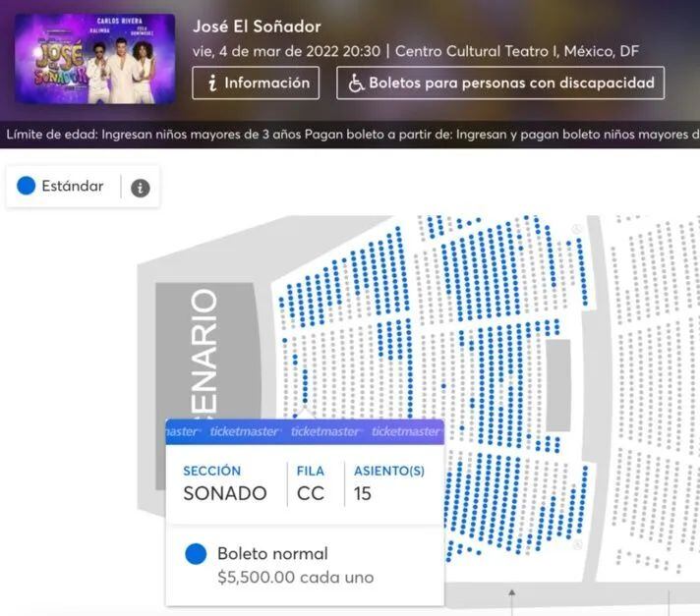
Task: Click the José El Soñador poster thumbnail
Action: (95, 59)
